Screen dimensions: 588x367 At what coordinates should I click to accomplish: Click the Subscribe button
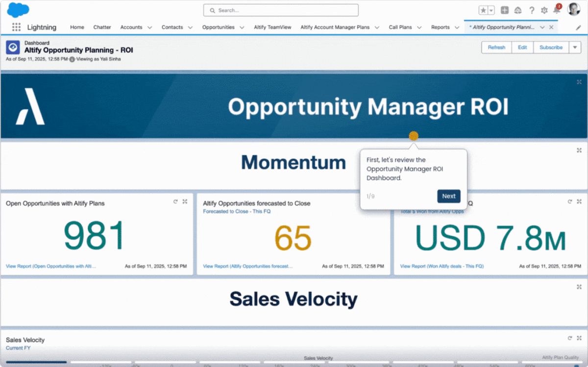point(551,48)
